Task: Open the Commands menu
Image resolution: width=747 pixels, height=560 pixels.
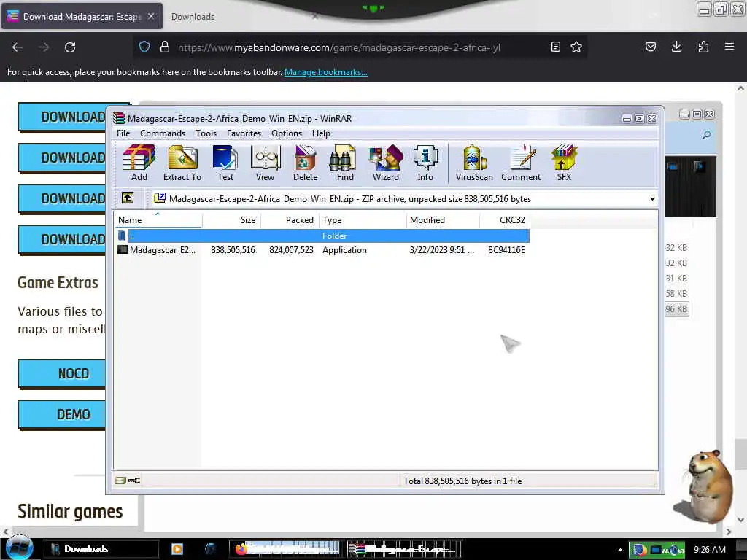Action: 163,133
